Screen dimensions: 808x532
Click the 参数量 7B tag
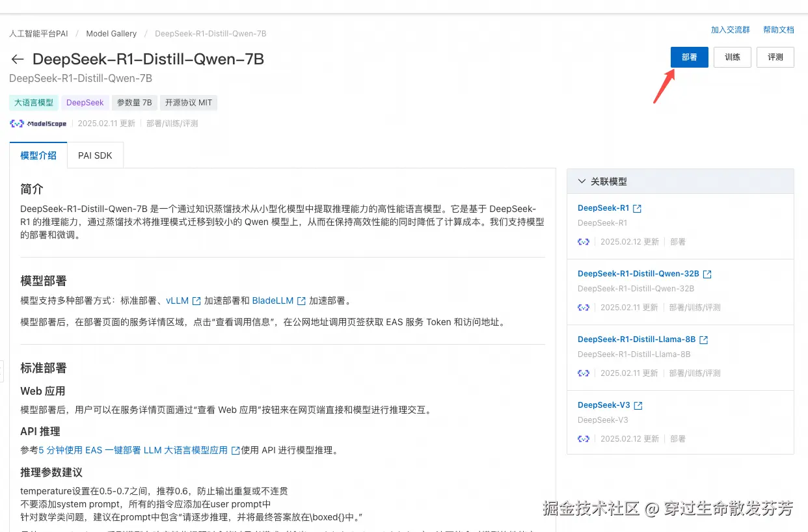[x=134, y=103]
